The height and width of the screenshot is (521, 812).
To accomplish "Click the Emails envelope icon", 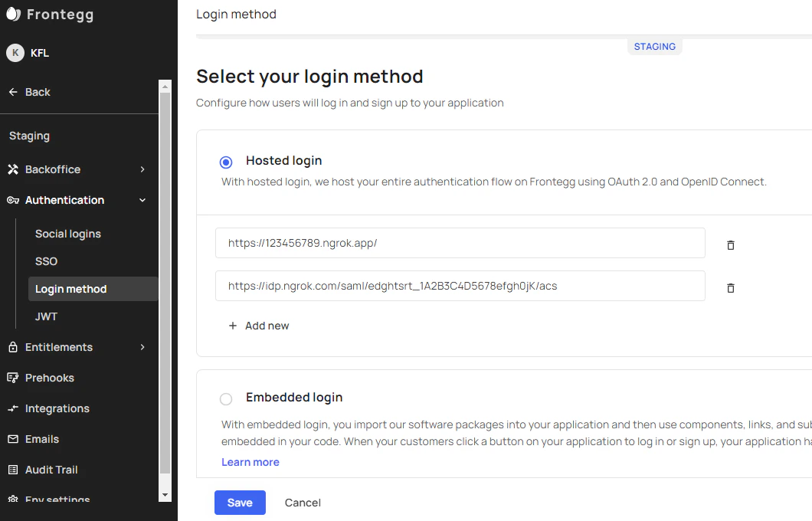I will point(12,438).
